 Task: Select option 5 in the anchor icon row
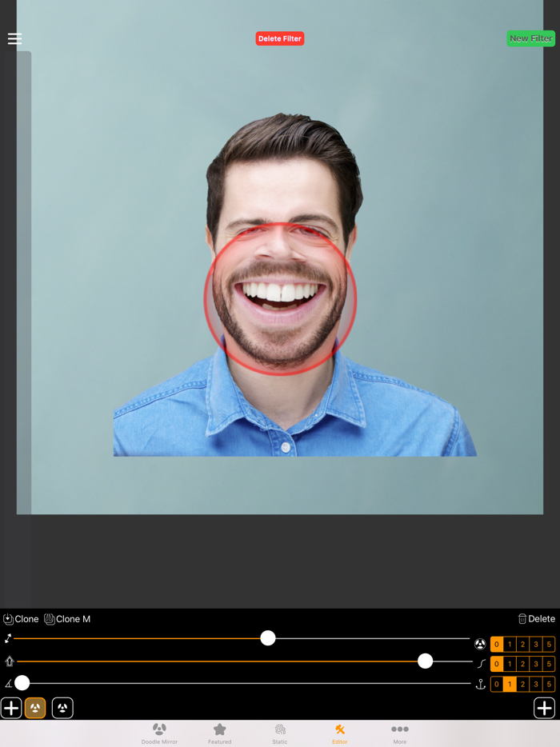coord(549,684)
